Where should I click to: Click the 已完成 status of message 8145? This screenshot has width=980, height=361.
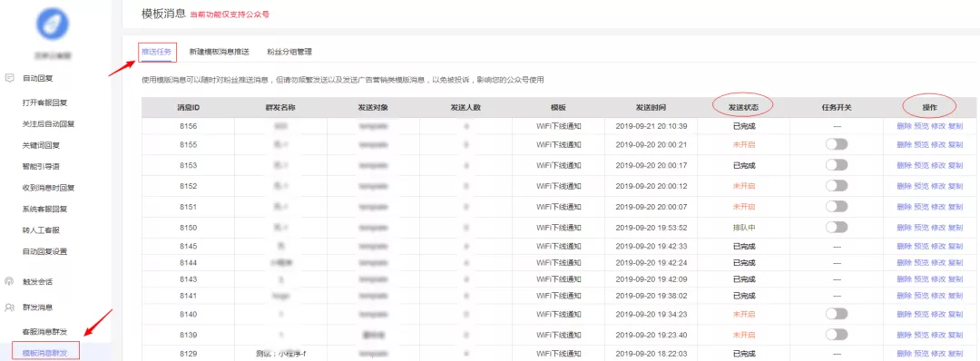tap(744, 246)
